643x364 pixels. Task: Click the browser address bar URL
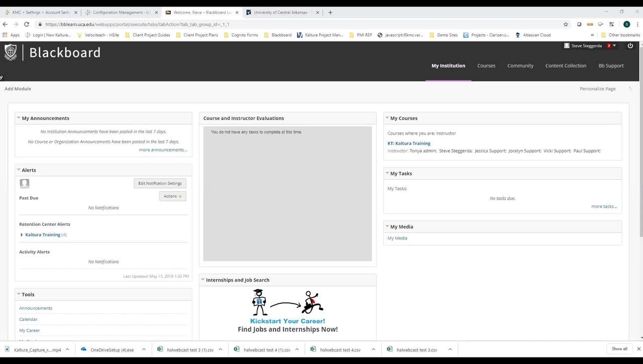tap(137, 24)
